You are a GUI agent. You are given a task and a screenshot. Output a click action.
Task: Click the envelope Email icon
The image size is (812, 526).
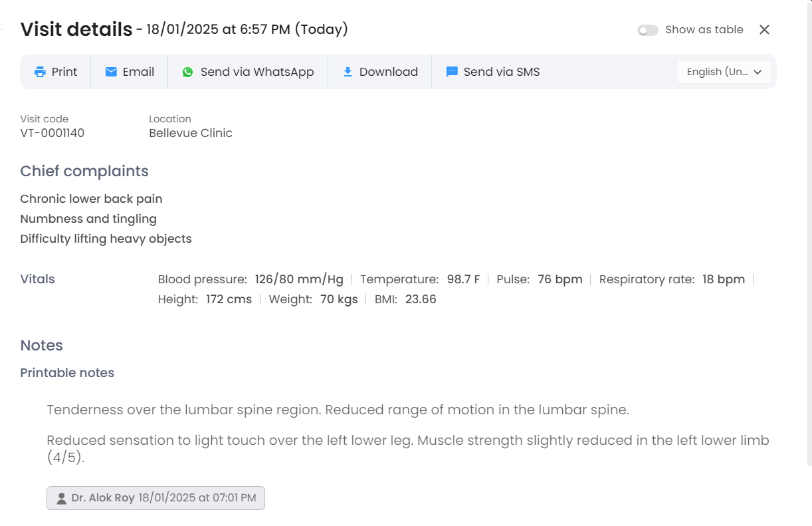pyautogui.click(x=111, y=72)
